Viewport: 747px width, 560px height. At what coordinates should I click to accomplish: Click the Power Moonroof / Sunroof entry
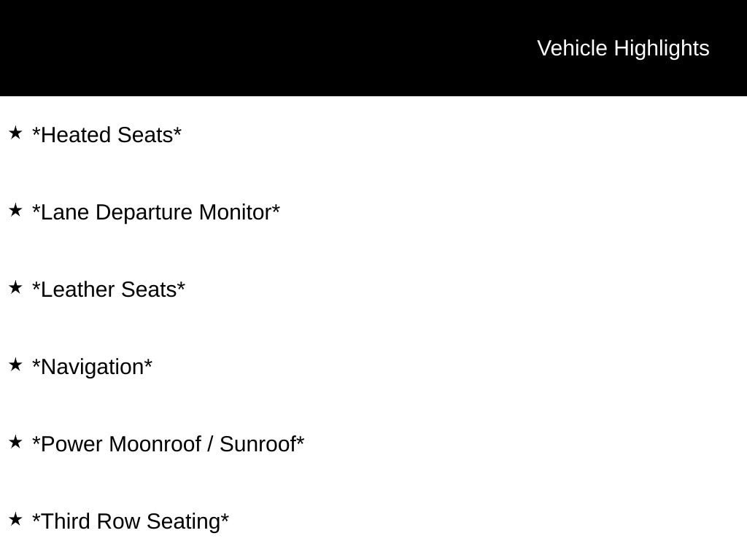click(x=168, y=445)
